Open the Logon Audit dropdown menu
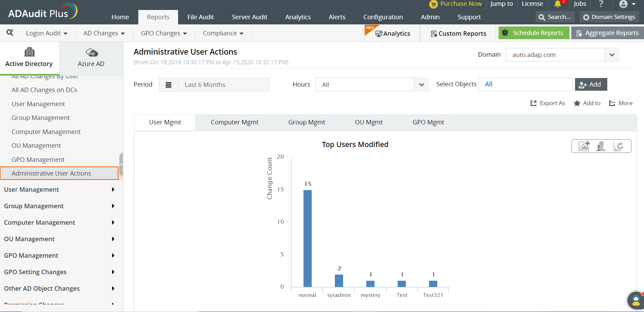The image size is (644, 312). click(x=47, y=33)
